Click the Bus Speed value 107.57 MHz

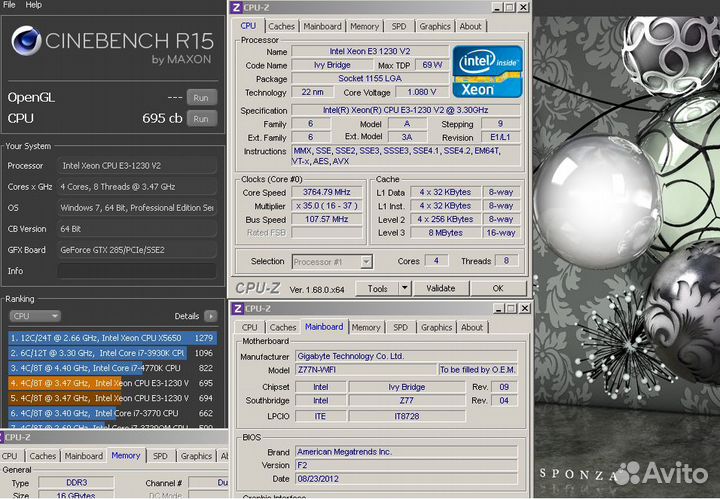326,219
